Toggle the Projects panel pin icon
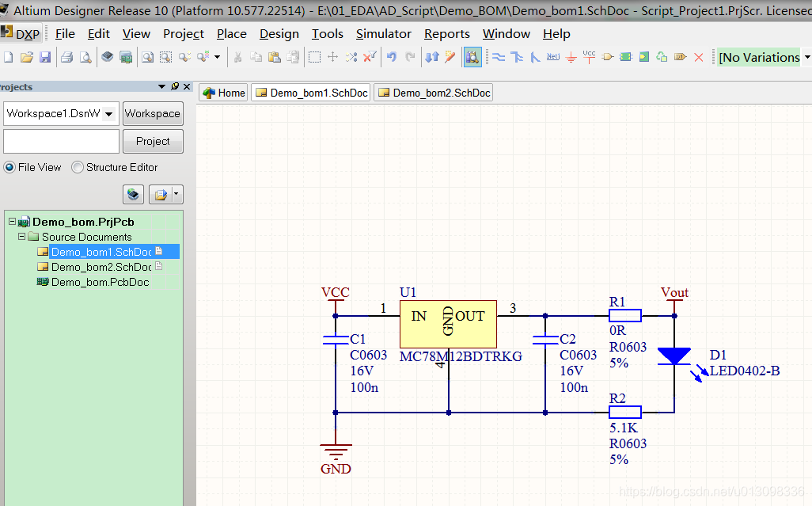 [x=175, y=86]
